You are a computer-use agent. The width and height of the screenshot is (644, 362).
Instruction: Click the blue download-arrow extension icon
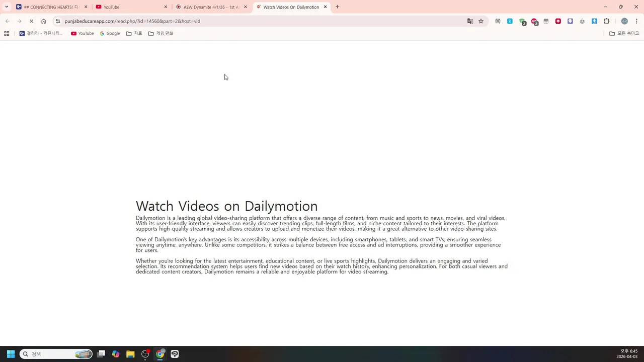tap(594, 21)
